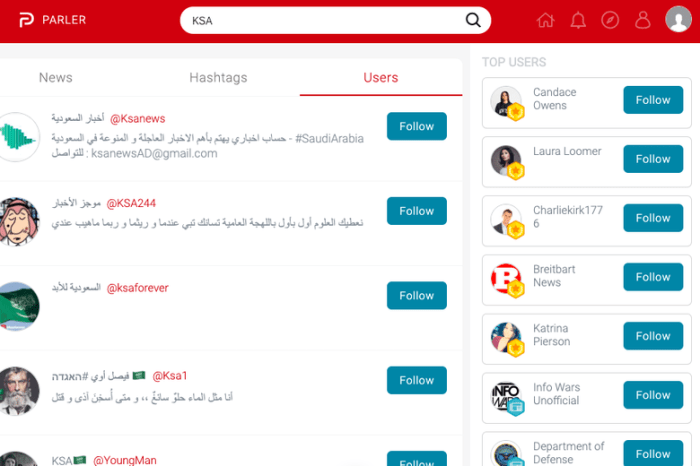Viewport: 700px width, 466px height.
Task: Switch to the Hashtags tab
Action: tap(218, 78)
